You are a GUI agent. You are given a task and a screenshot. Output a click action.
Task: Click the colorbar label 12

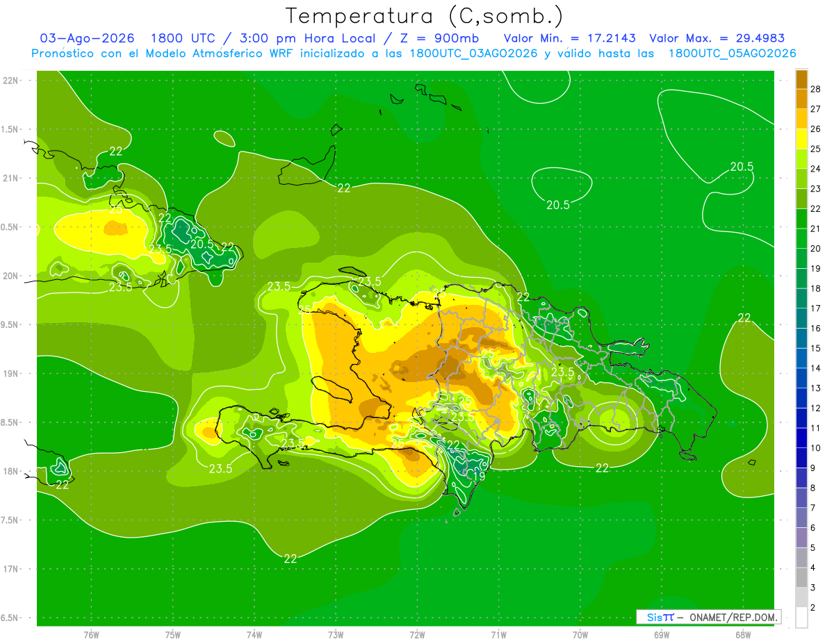815,408
